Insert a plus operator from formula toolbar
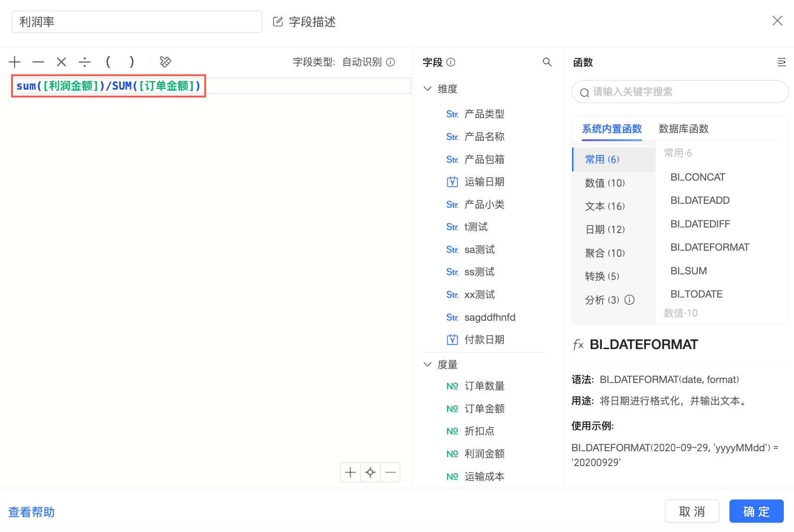The height and width of the screenshot is (532, 794). click(15, 62)
